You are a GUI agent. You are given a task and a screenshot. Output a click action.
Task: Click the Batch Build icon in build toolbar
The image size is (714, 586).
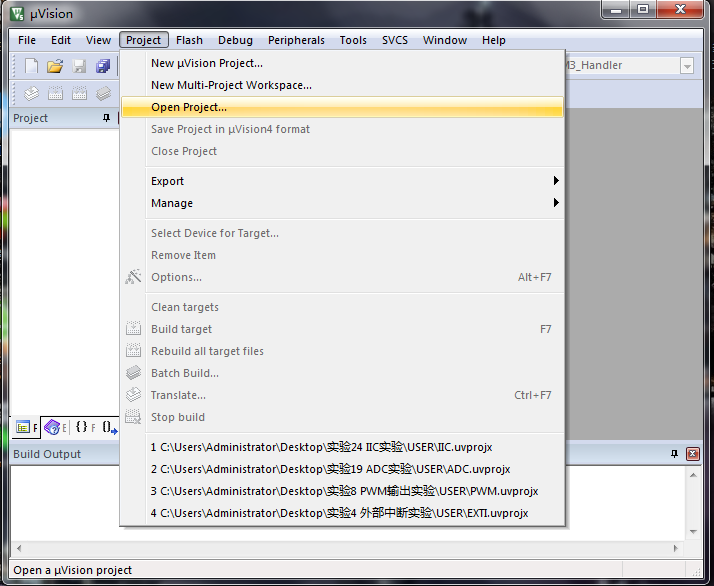point(103,93)
